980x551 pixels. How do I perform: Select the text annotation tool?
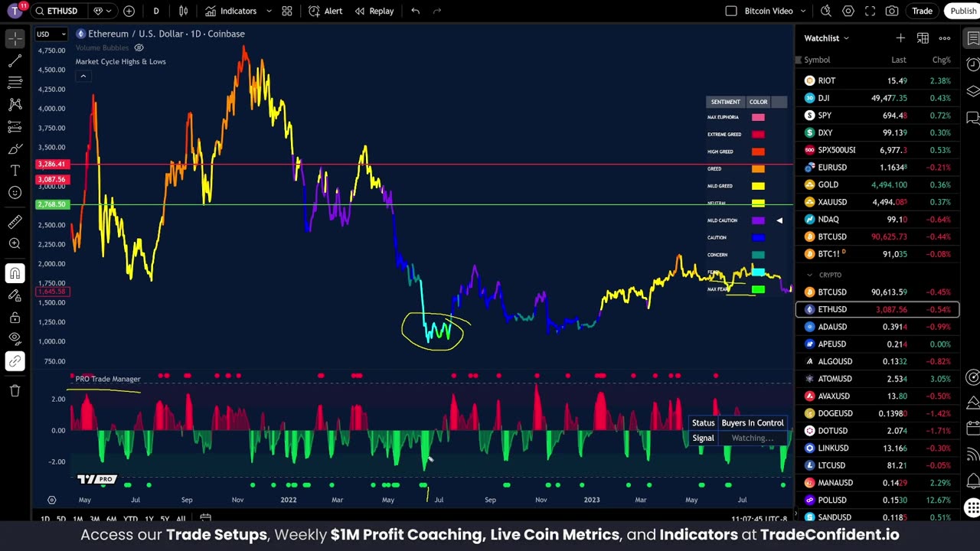tap(15, 170)
